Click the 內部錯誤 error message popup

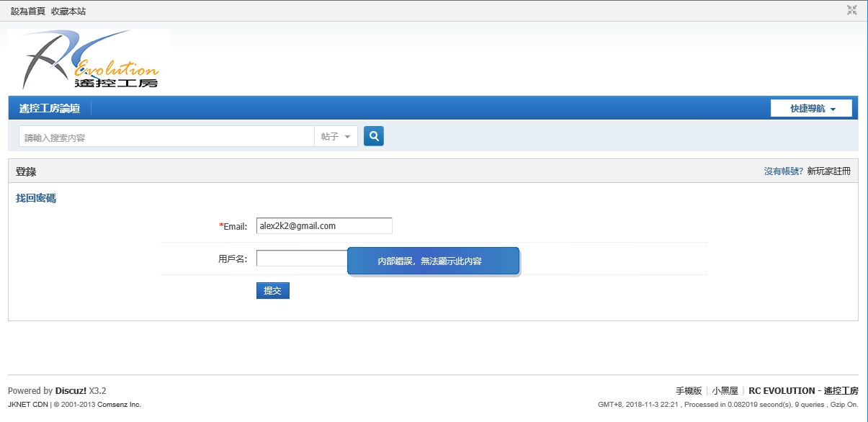(x=433, y=261)
